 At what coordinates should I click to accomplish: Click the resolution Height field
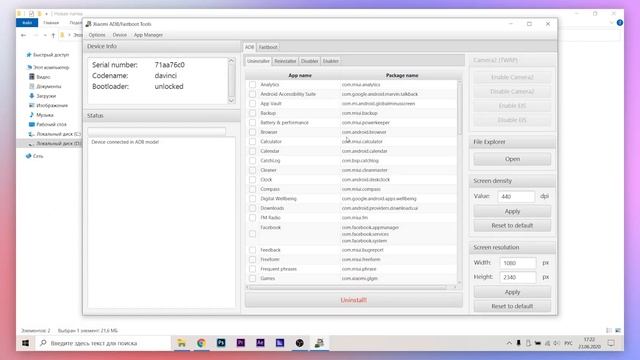[x=518, y=277]
